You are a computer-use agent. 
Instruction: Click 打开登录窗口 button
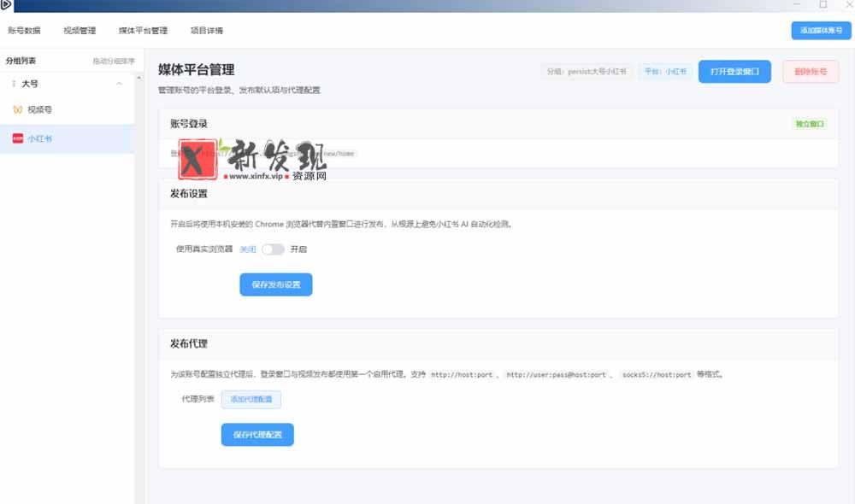[x=734, y=72]
